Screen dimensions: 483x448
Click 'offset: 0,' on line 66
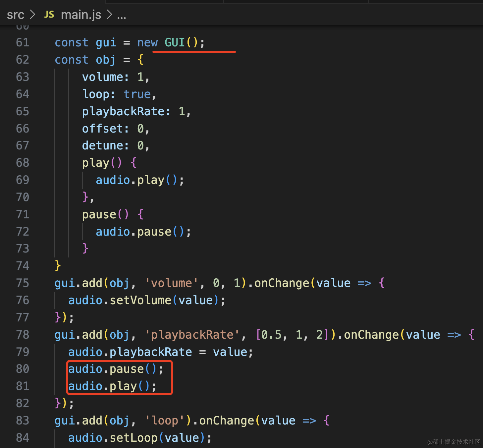(116, 129)
